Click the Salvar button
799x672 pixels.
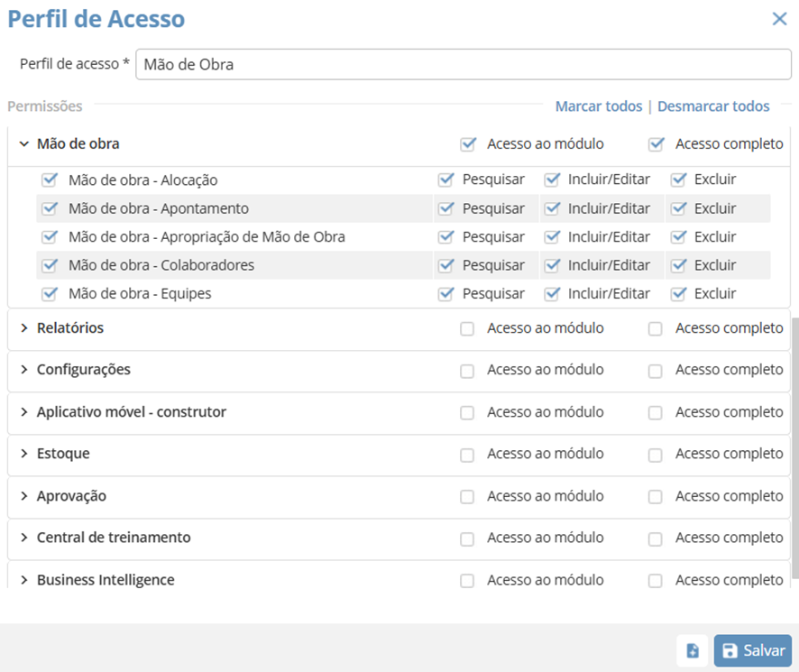tap(753, 650)
